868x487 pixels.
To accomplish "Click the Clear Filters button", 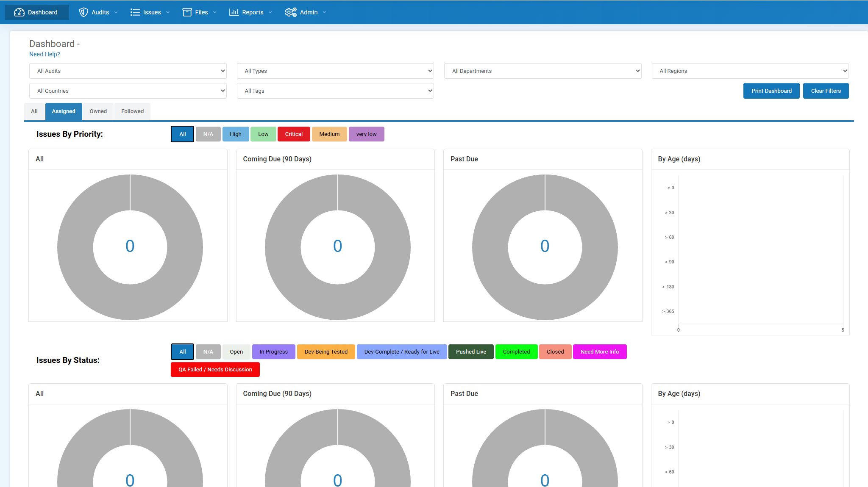I will point(826,91).
